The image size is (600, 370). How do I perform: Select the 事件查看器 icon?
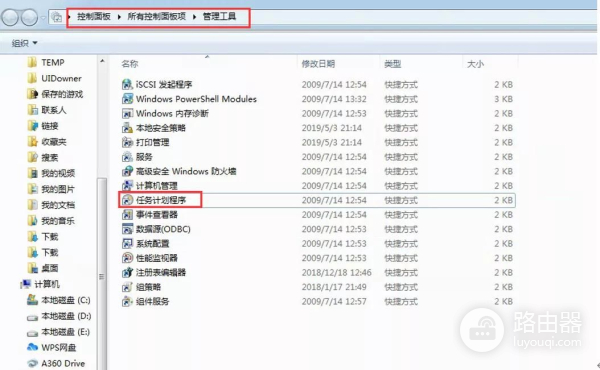[127, 215]
